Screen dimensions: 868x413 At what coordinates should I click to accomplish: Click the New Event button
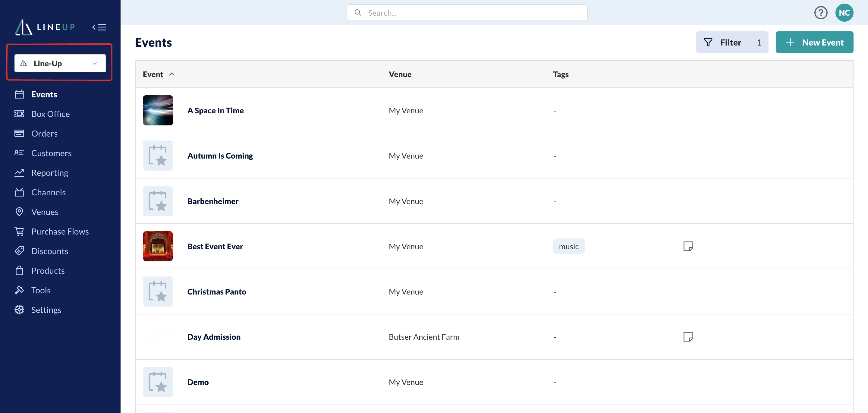coord(814,42)
